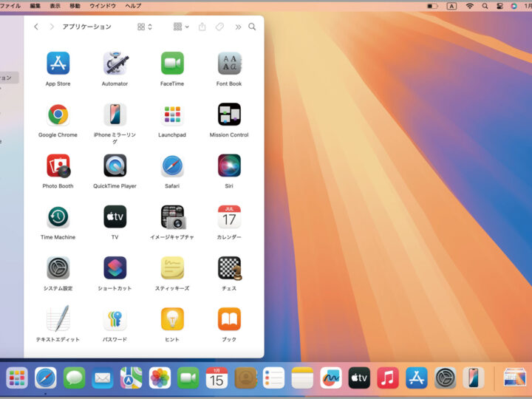Go back with Finder's back arrow
The image size is (532, 399).
coord(36,27)
